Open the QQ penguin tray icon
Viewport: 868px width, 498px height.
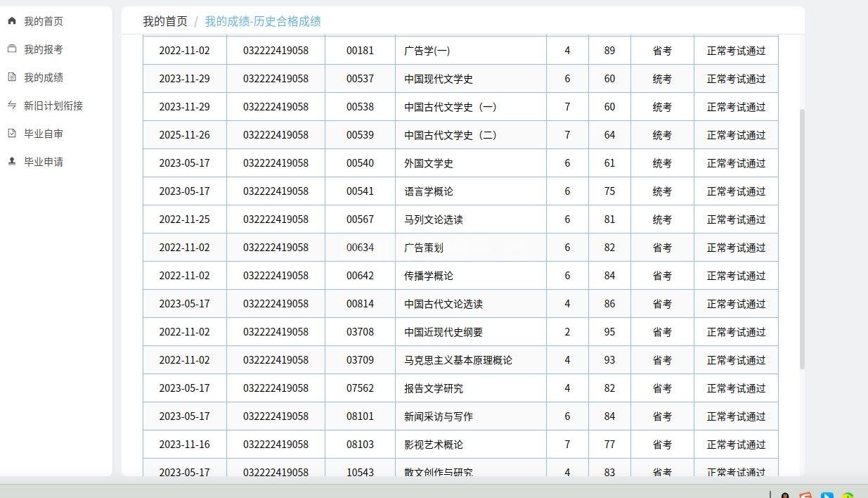[x=785, y=494]
